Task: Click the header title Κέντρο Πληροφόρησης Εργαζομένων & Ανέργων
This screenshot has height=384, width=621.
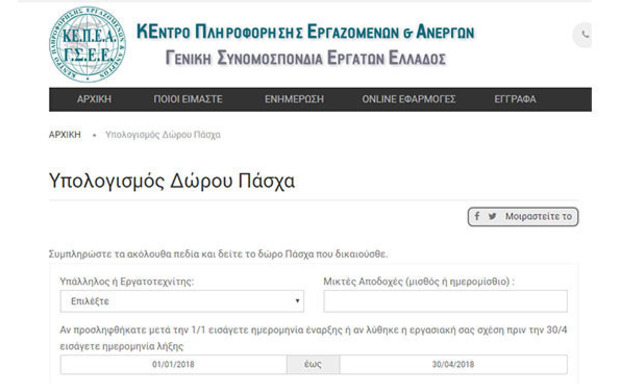Action: 305,32
